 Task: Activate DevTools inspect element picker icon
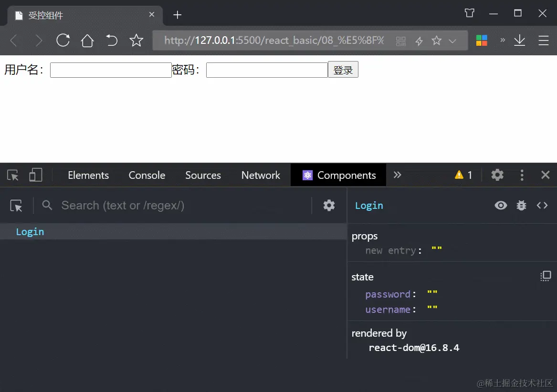[x=13, y=175]
